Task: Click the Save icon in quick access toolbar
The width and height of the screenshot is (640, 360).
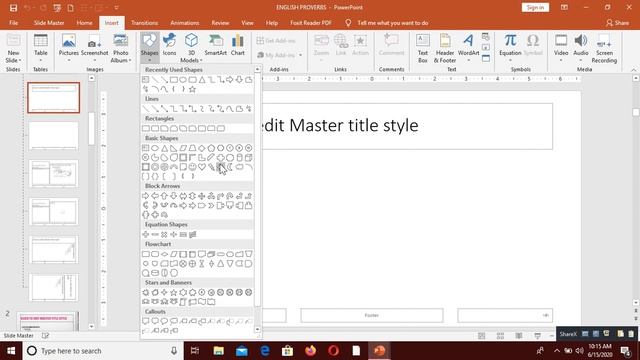Action: [x=13, y=8]
